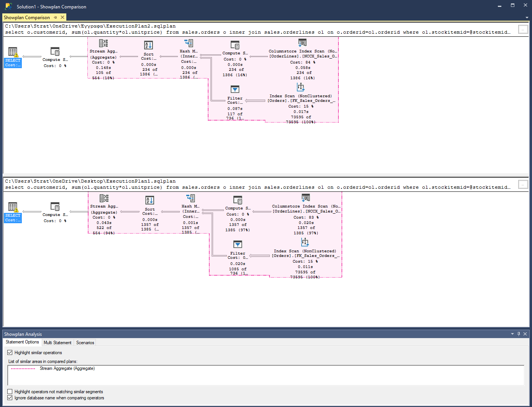
Task: Disable Ignore database name when comparing operators
Action: (x=9, y=397)
